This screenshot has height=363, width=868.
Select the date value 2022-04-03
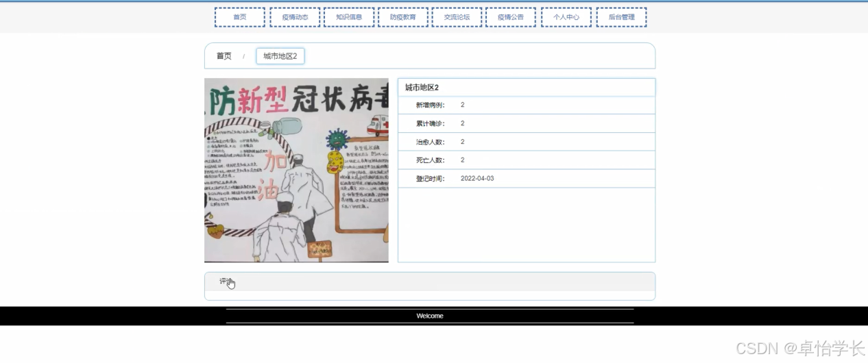tap(477, 179)
